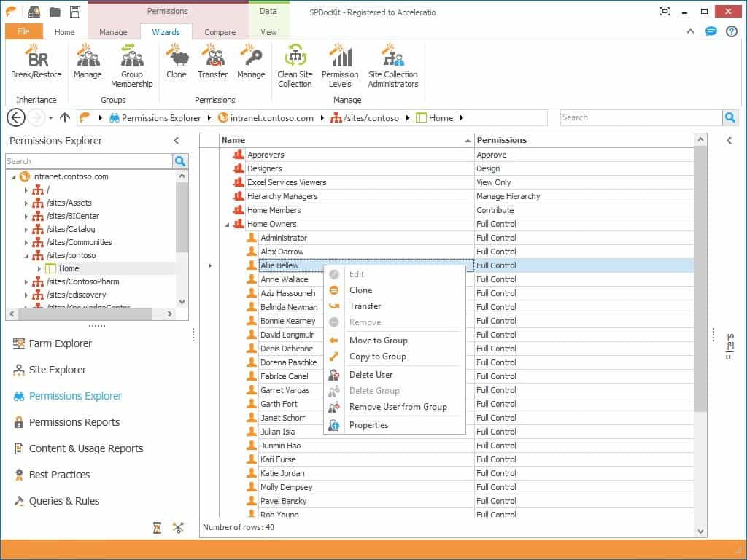Image resolution: width=747 pixels, height=560 pixels.
Task: Click the main grid vertical scrollbar
Action: (x=700, y=279)
